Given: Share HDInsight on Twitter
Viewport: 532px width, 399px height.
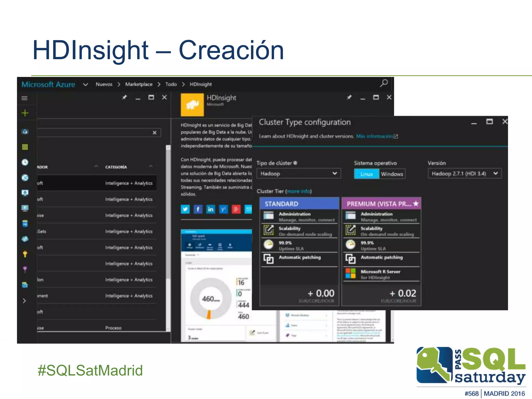Looking at the screenshot, I should point(185,209).
